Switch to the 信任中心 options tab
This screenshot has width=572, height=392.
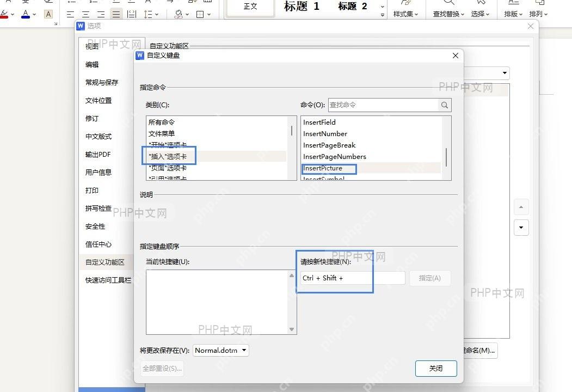coord(99,244)
